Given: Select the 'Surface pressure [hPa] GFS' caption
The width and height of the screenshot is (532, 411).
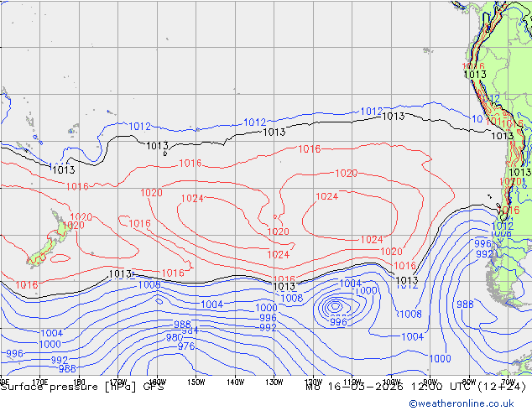Looking at the screenshot, I should [x=82, y=387].
